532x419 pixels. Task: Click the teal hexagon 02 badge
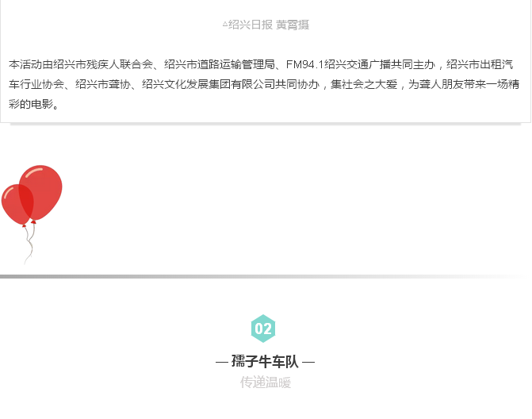coord(263,329)
